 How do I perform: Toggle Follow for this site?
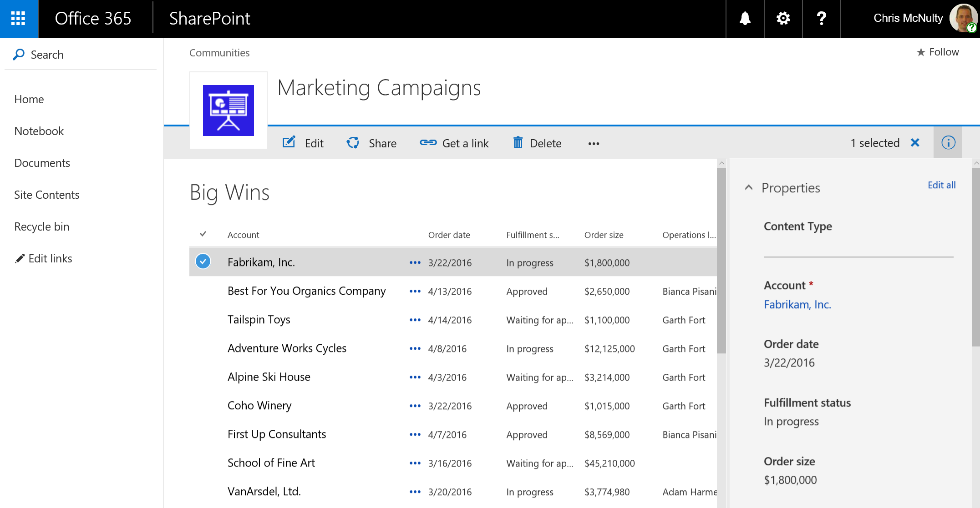point(937,52)
